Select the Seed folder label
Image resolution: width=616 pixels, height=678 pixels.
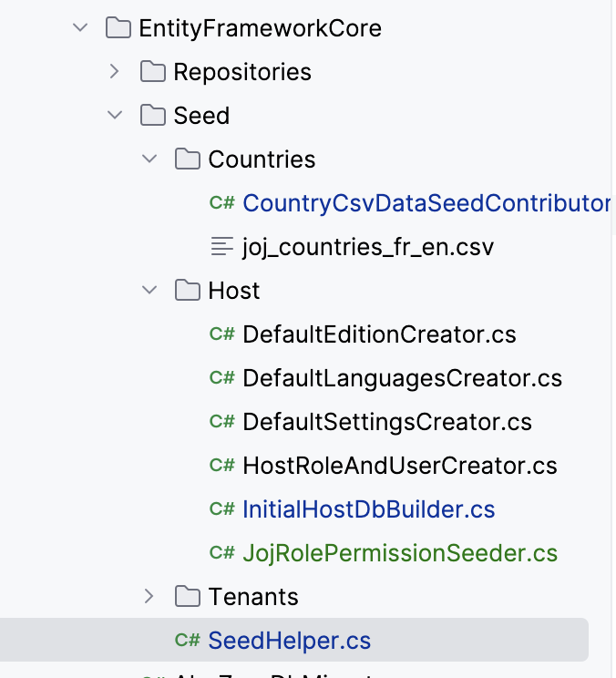(x=201, y=116)
